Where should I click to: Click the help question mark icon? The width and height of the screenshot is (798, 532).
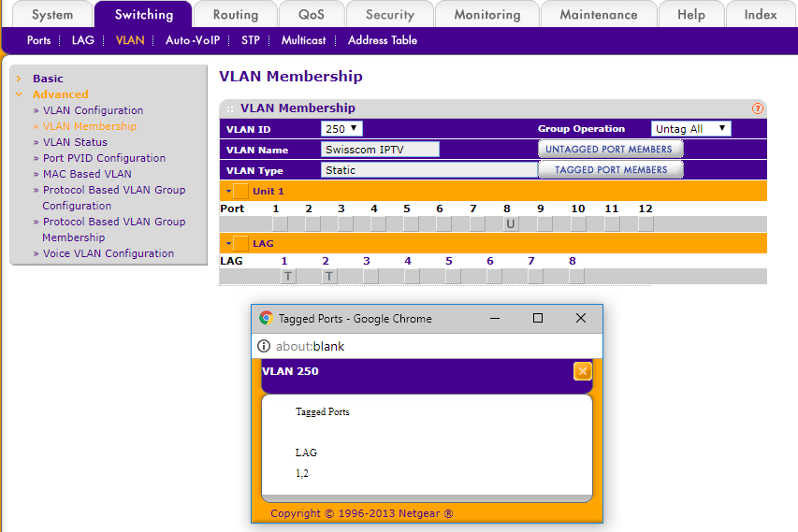pos(758,108)
